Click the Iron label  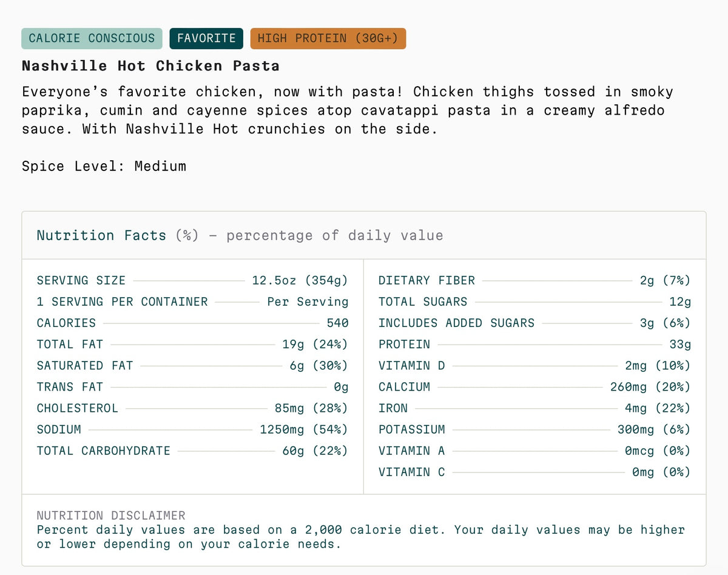[x=393, y=408]
